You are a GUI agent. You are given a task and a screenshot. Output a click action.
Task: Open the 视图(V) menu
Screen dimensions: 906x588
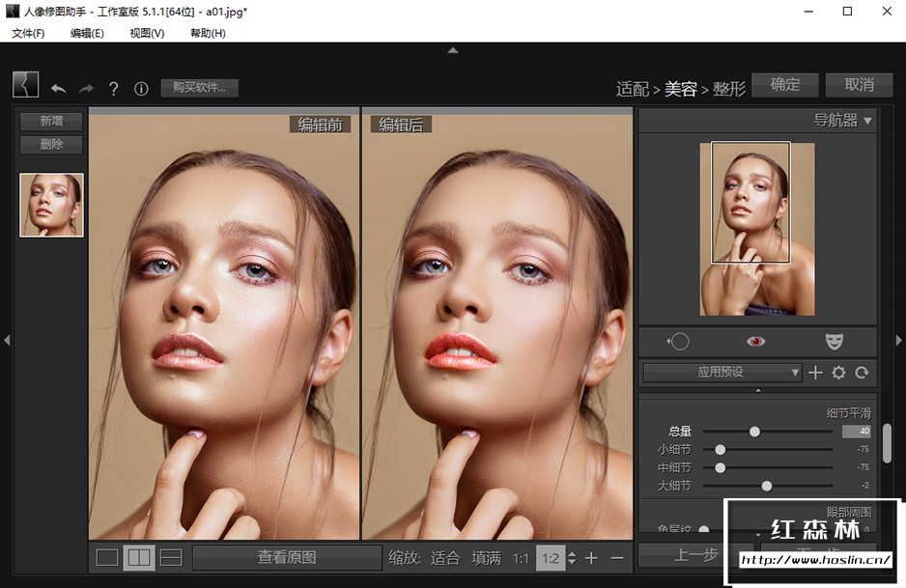tap(147, 33)
